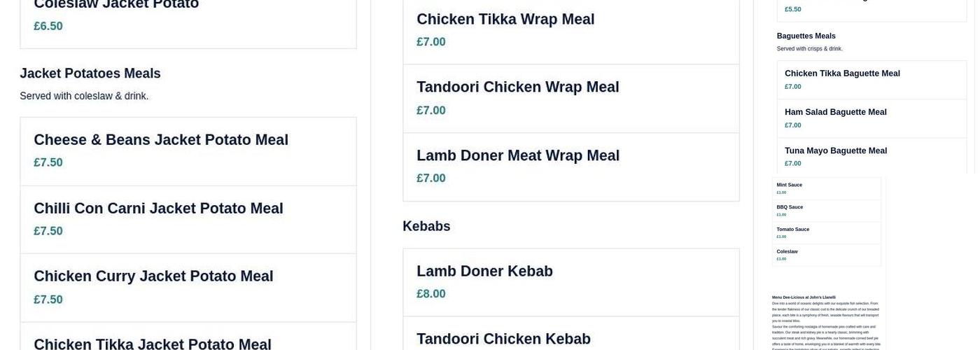980x350 pixels.
Task: Choose Tandoori Chicken Wrap Meal
Action: pyautogui.click(x=570, y=98)
